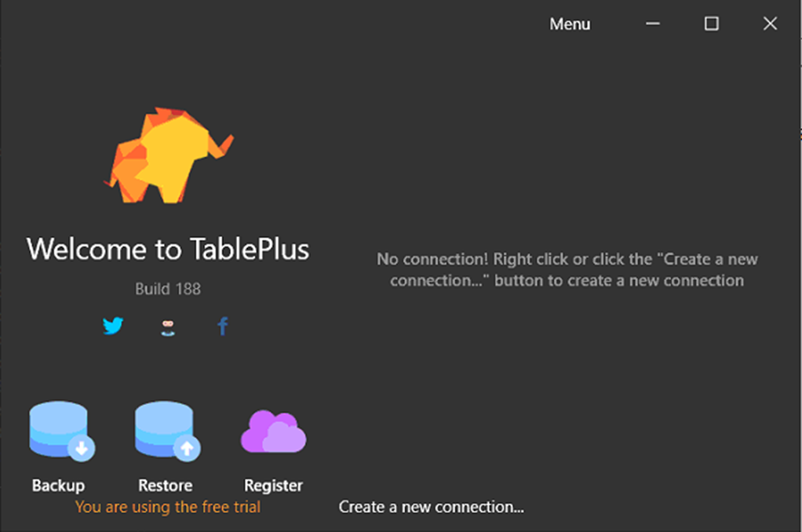Click the free trial notice text

(x=167, y=507)
